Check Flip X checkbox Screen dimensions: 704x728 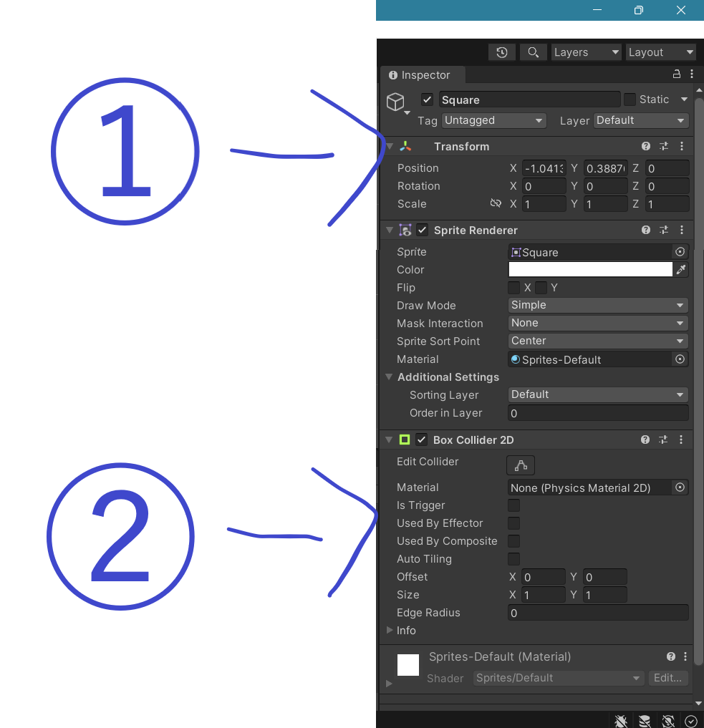point(513,287)
